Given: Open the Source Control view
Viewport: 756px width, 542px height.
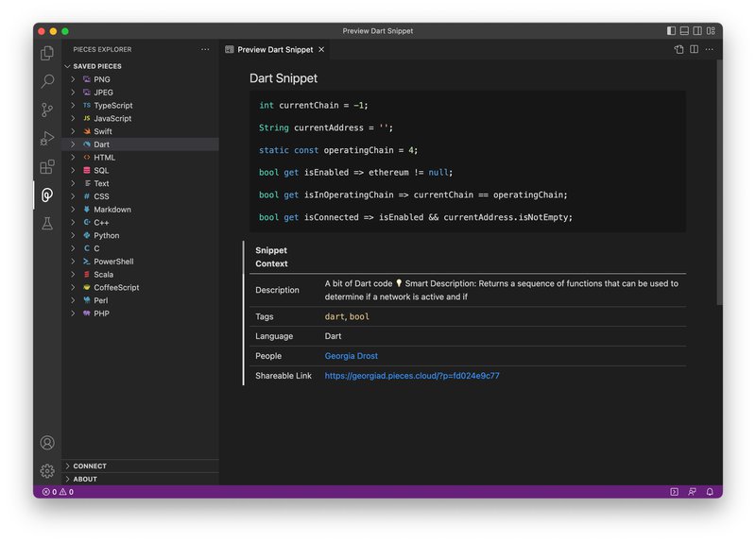Looking at the screenshot, I should pos(47,110).
